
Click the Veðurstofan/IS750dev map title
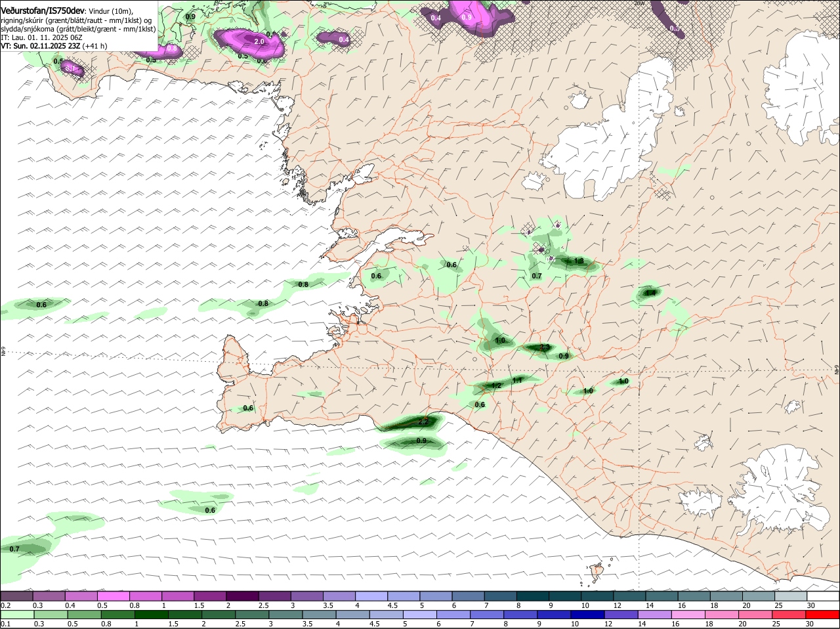coord(43,11)
